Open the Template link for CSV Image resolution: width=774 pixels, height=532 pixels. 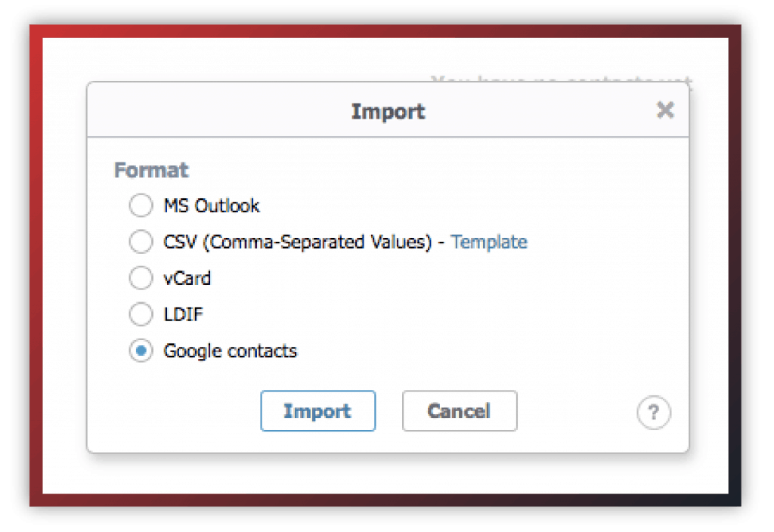(489, 243)
